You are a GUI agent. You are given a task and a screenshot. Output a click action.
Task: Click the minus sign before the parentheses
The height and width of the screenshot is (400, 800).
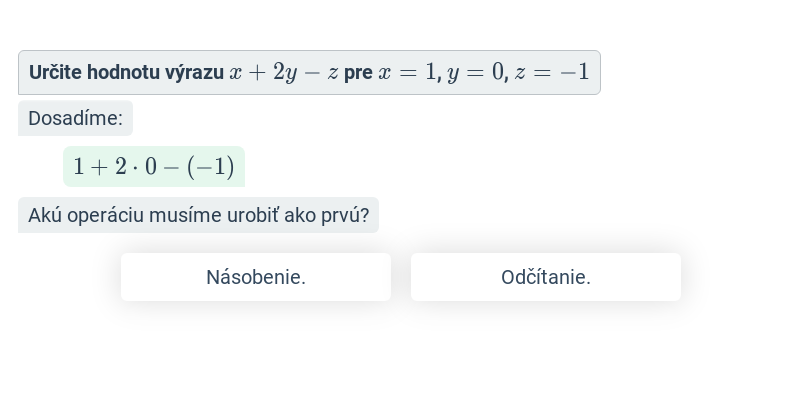coord(172,167)
